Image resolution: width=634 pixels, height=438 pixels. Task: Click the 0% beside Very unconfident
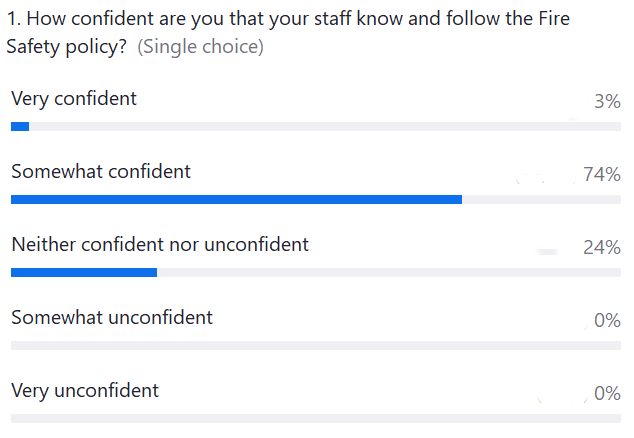(x=607, y=393)
